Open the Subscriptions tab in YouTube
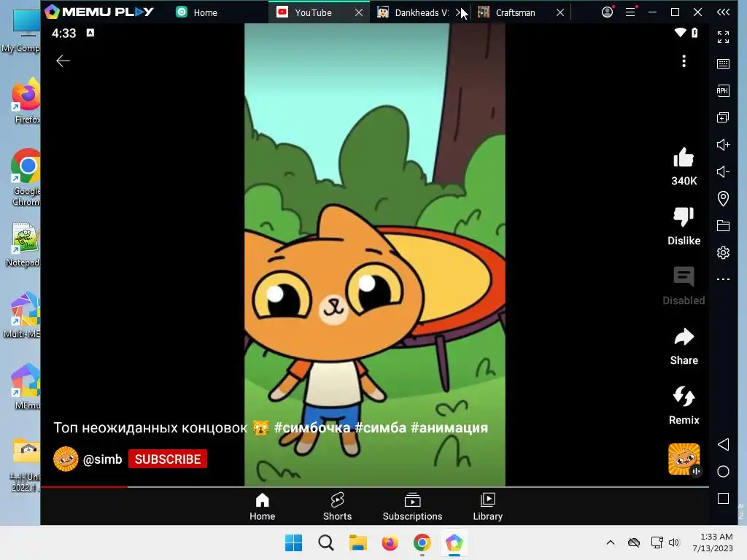Viewport: 747px width, 560px height. pos(413,507)
